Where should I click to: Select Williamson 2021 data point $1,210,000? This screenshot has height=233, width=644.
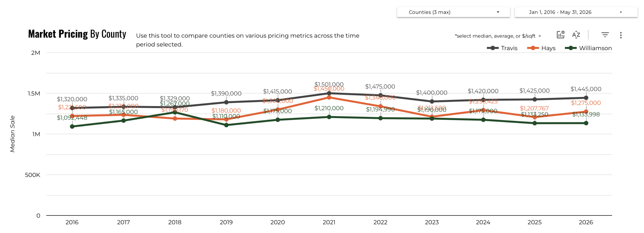coord(329,117)
